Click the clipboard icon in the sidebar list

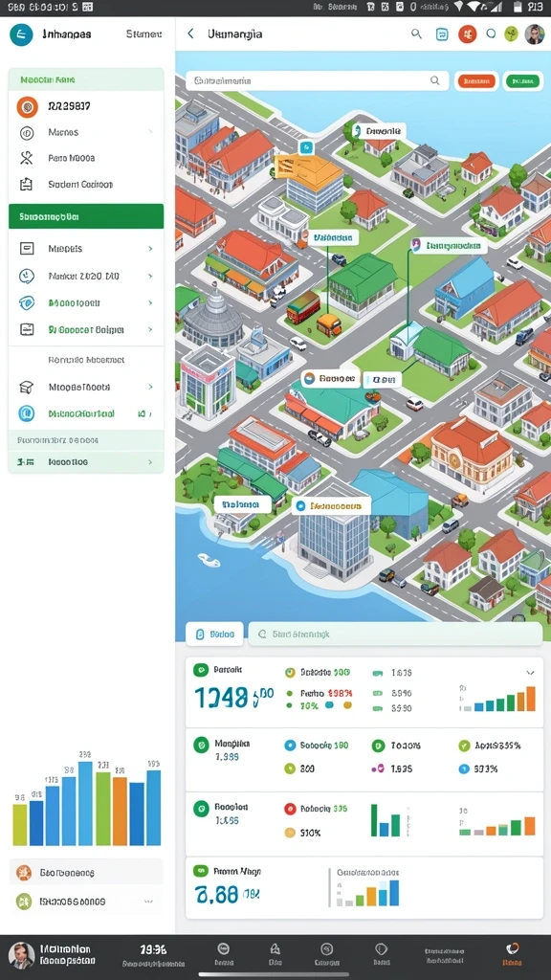26,185
